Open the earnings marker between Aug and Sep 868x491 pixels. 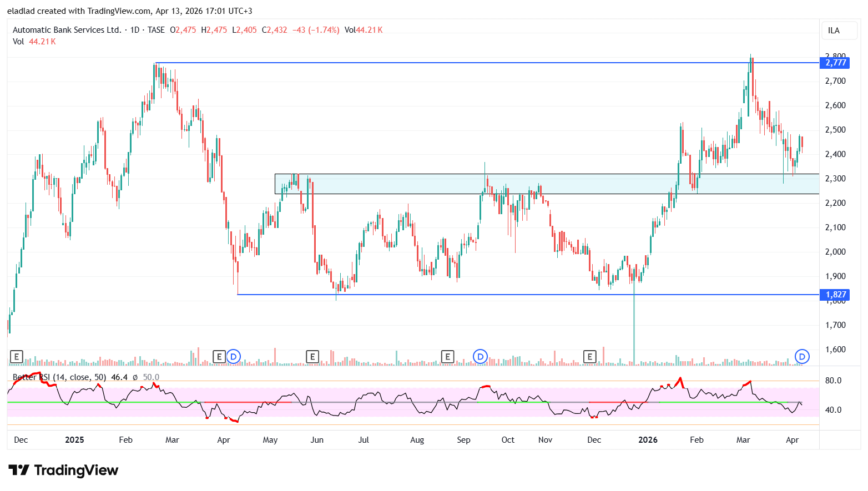click(447, 357)
